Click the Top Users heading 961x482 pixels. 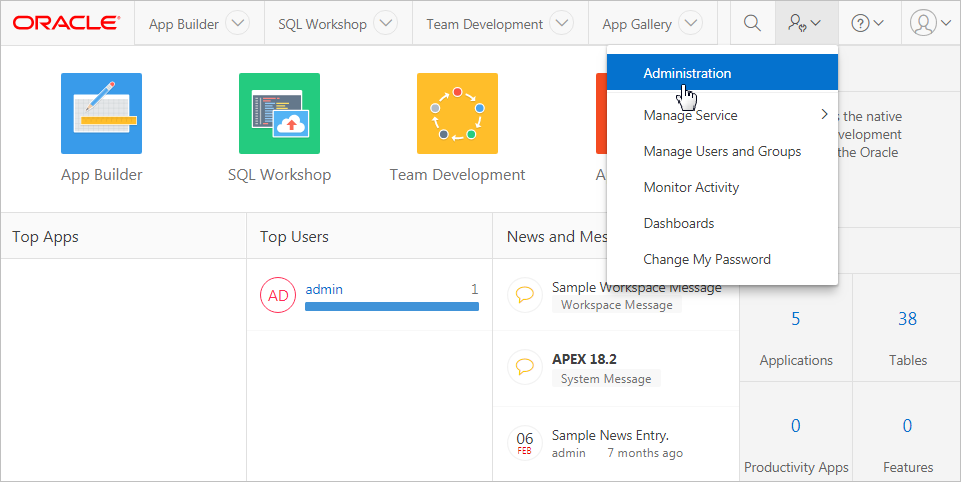[x=294, y=237]
